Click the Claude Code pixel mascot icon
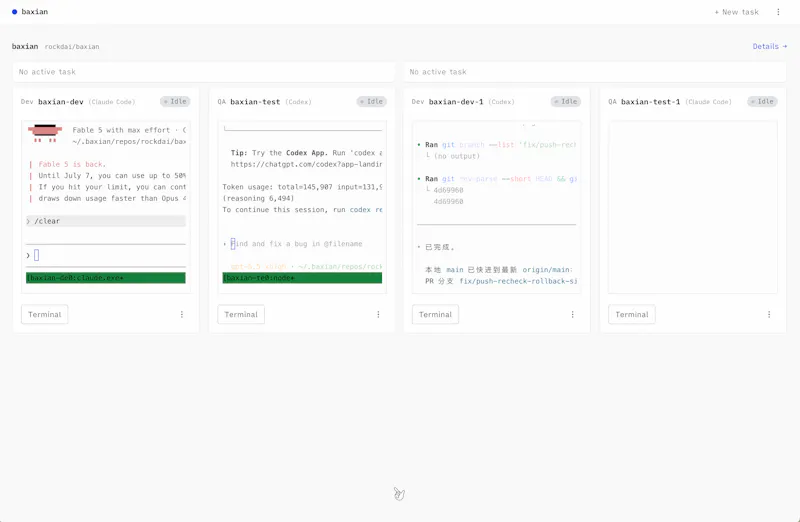800x522 pixels. (45, 133)
